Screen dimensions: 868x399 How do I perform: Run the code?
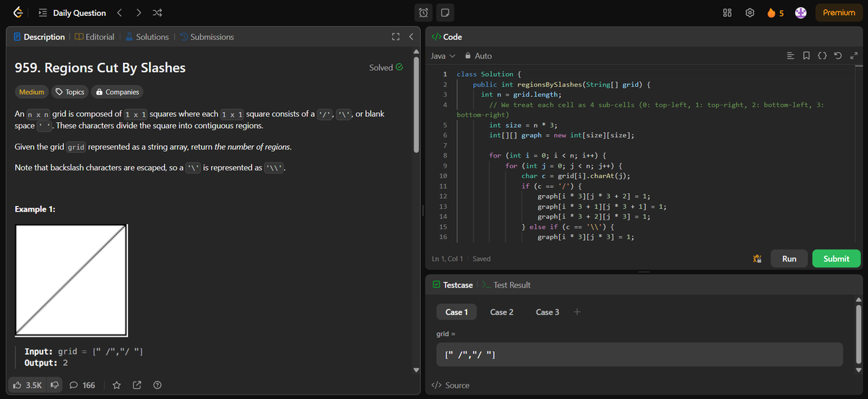pos(789,259)
